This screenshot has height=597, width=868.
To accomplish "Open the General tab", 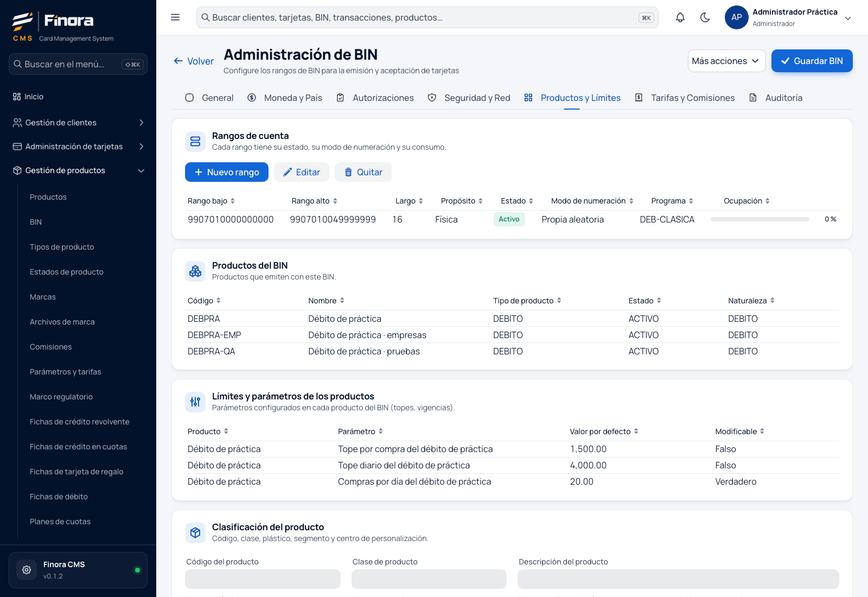I will (x=209, y=98).
